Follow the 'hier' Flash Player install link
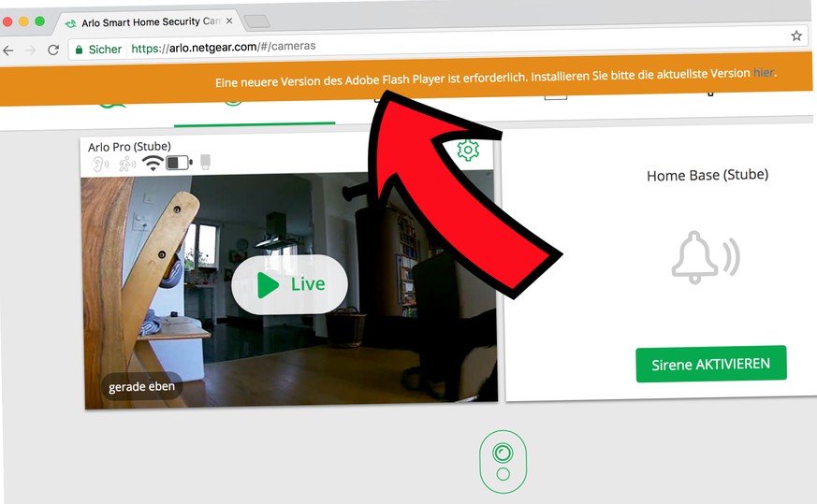 [x=764, y=72]
